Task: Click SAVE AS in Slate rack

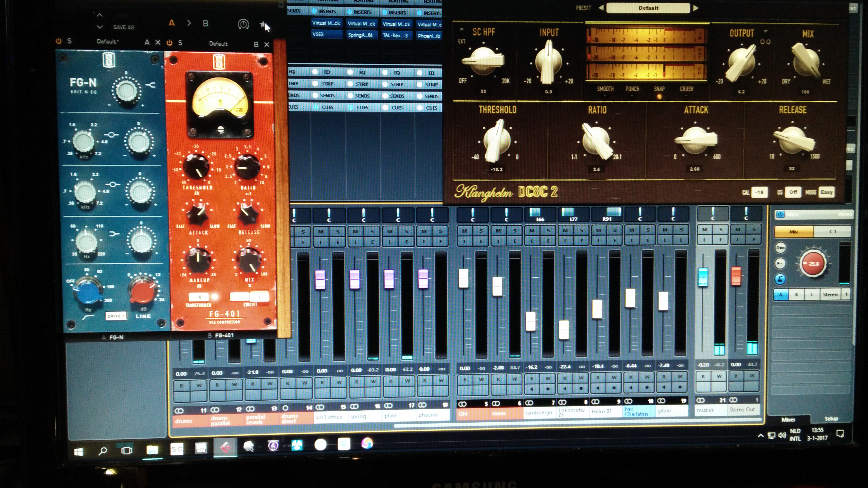Action: point(123,27)
